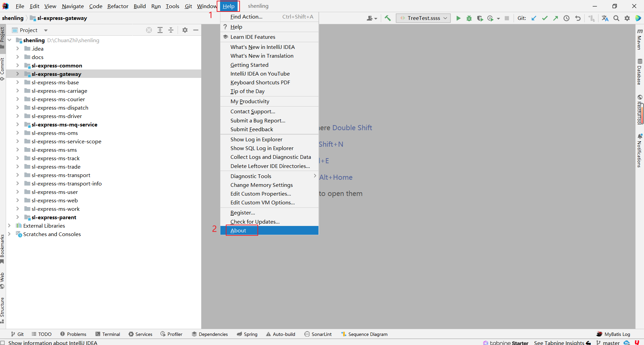Collapse the shenling root project node
Viewport: 644px width, 345px height.
(x=9, y=40)
